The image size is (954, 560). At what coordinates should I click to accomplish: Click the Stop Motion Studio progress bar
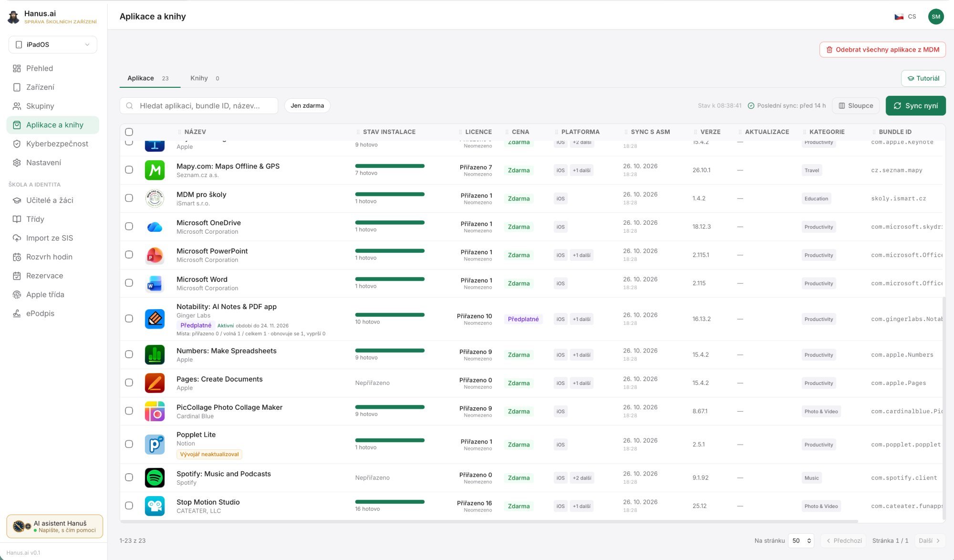click(390, 502)
